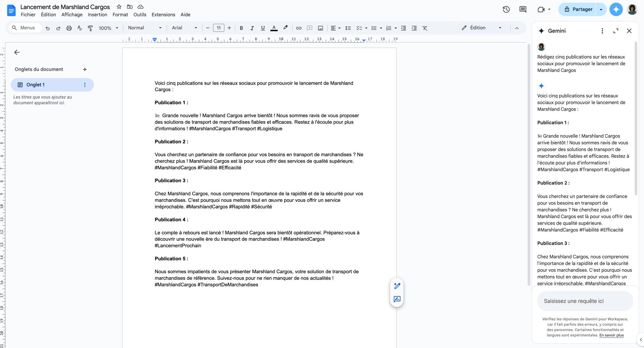Open the Format menu
644x348 pixels.
[x=120, y=15]
